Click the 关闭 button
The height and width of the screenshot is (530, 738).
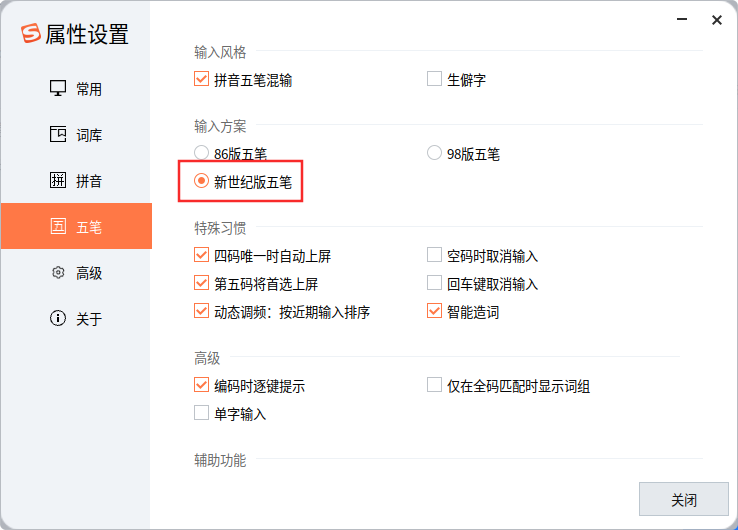[x=684, y=500]
